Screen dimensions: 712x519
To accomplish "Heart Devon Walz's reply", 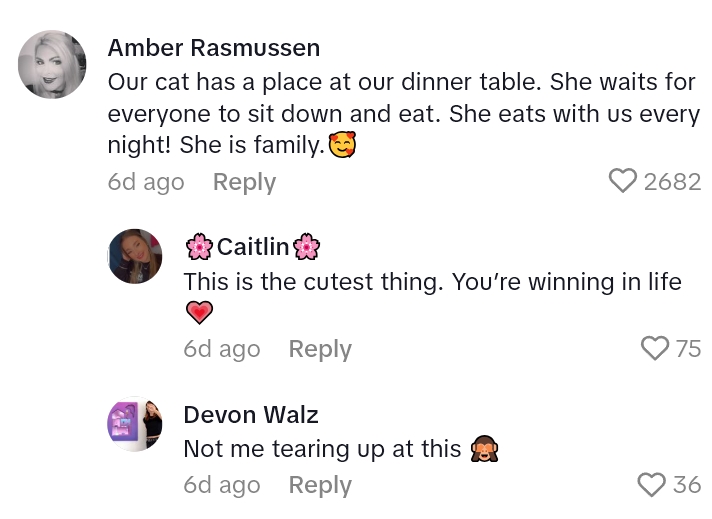I will (651, 485).
